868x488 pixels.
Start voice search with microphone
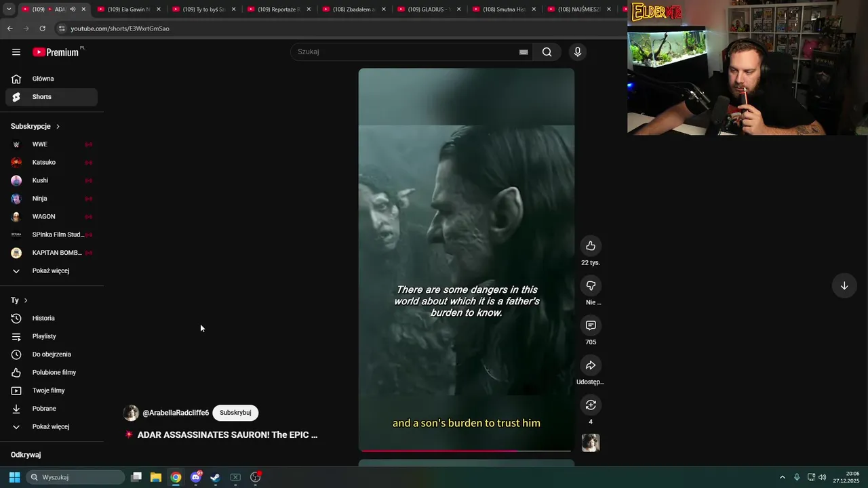click(x=578, y=52)
